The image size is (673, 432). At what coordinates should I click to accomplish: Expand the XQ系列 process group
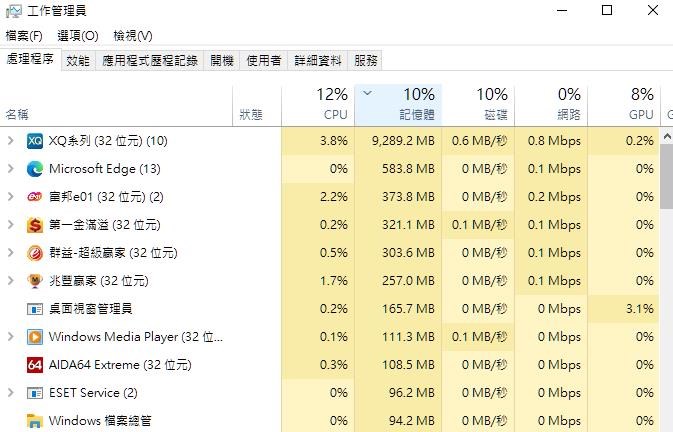coord(11,141)
